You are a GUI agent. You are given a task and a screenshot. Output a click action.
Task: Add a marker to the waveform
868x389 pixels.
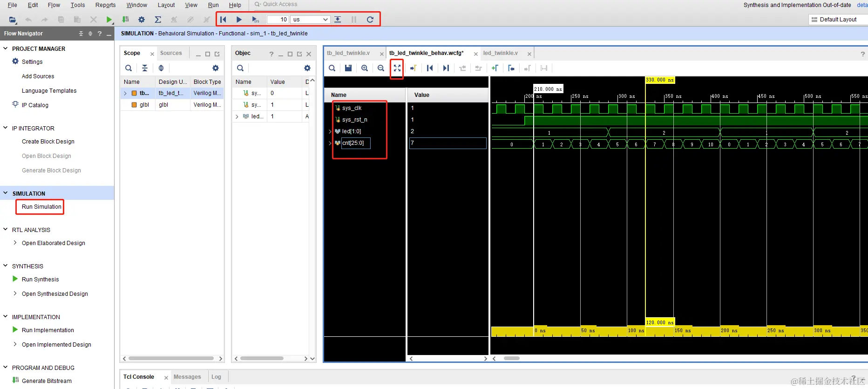(495, 68)
